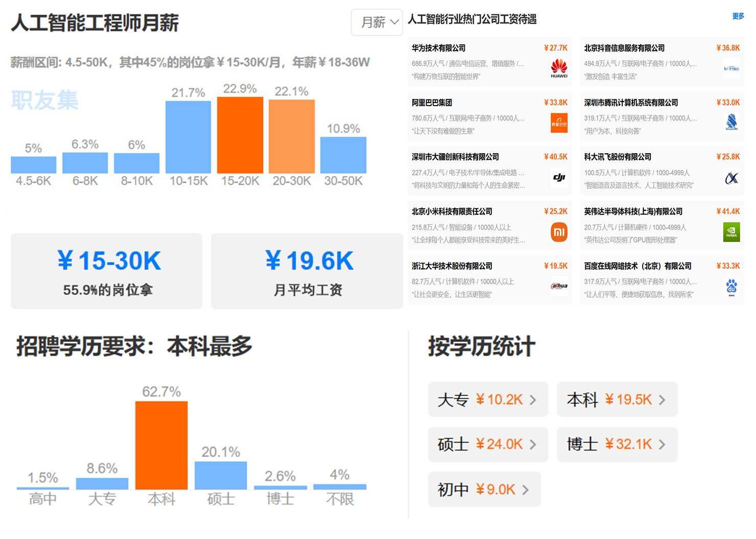Open 深圳市腾讯计算机系统有限公司 company name
This screenshot has width=756, height=539.
click(x=631, y=103)
